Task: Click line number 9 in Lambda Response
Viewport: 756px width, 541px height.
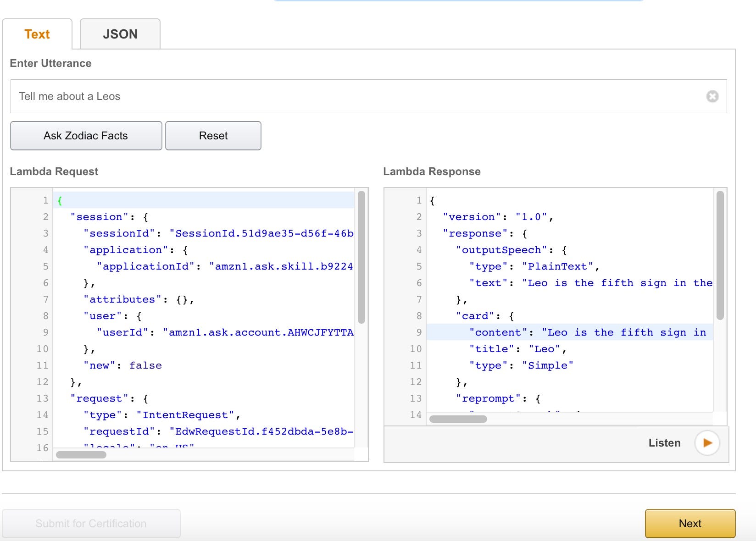Action: click(419, 332)
